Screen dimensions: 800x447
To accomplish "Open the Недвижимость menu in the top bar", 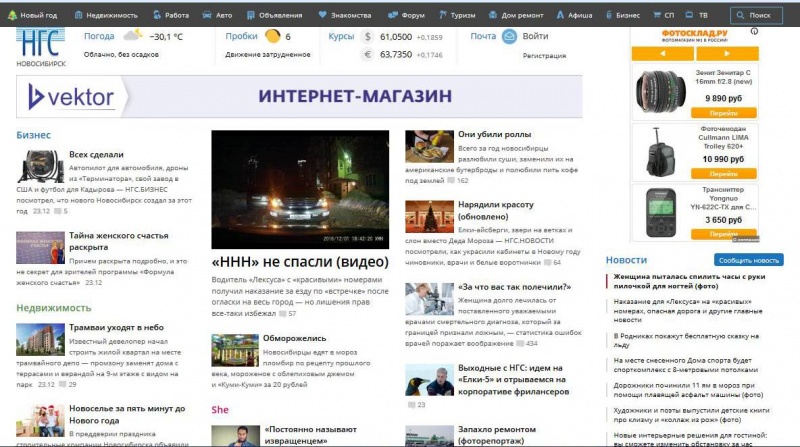I will click(x=105, y=15).
